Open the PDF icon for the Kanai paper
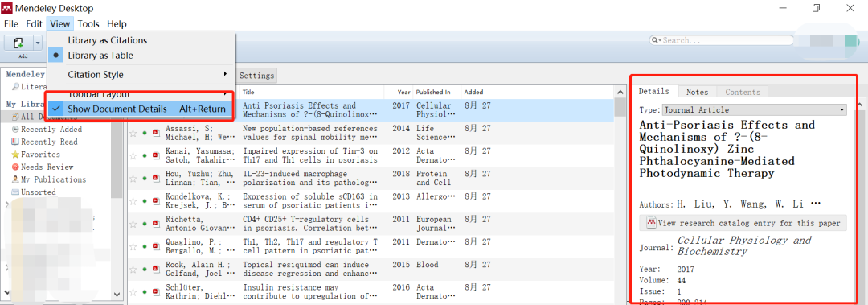Screen dimensions: 868x305 click(156, 155)
